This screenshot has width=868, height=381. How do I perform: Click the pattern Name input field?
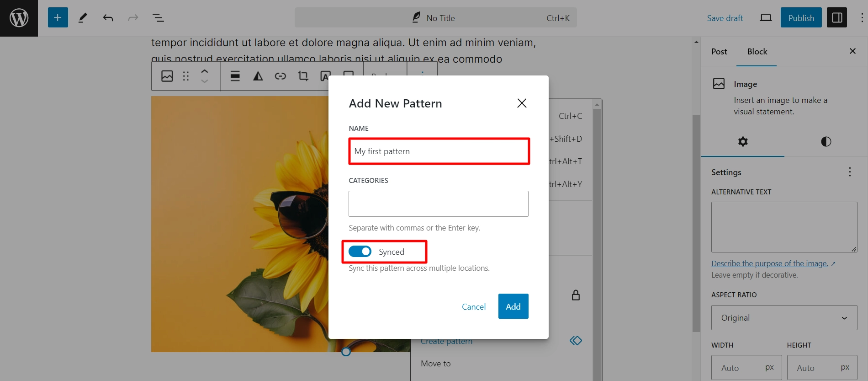click(439, 151)
